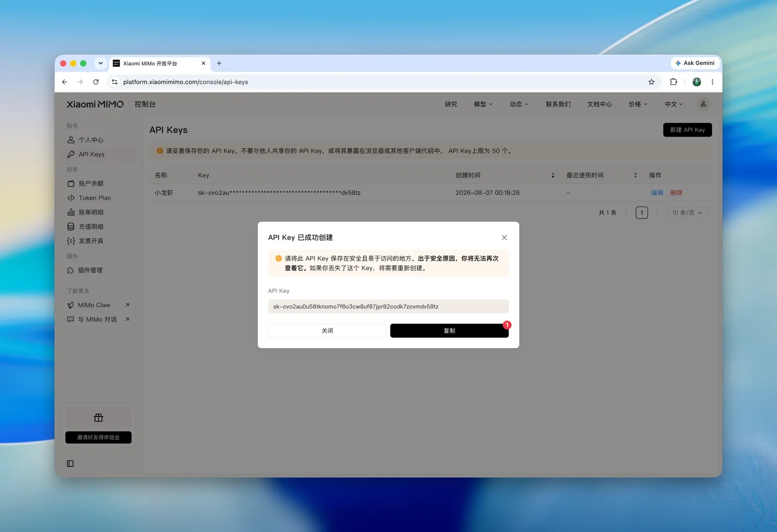Click the key icon beside API Keys
Screen dimensions: 777x532
(x=71, y=154)
